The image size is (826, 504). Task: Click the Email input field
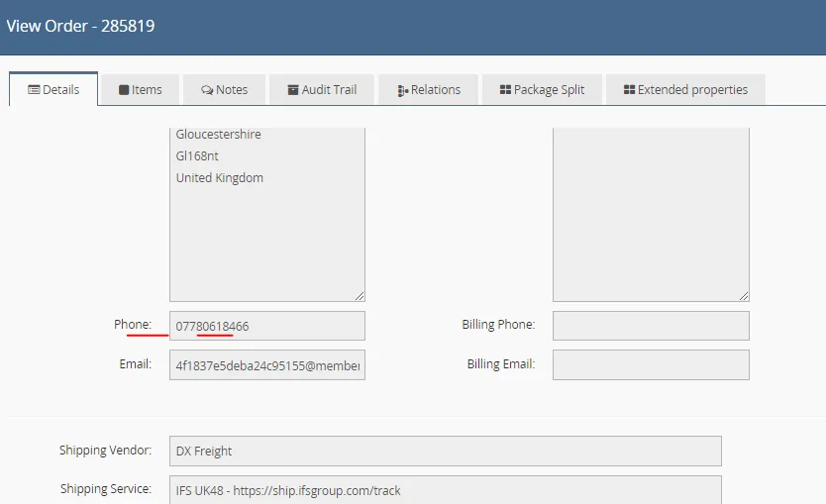click(x=267, y=365)
